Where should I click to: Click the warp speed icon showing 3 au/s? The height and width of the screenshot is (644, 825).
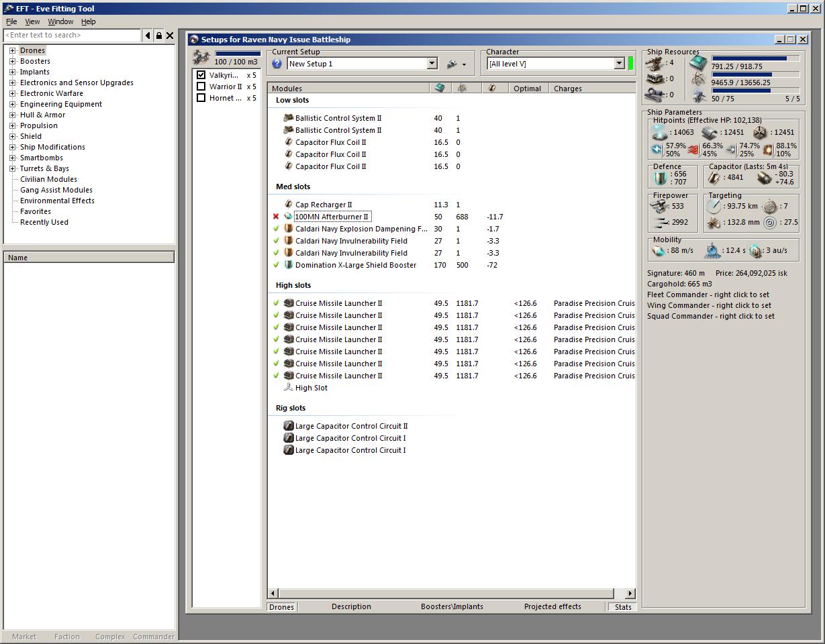coord(757,251)
